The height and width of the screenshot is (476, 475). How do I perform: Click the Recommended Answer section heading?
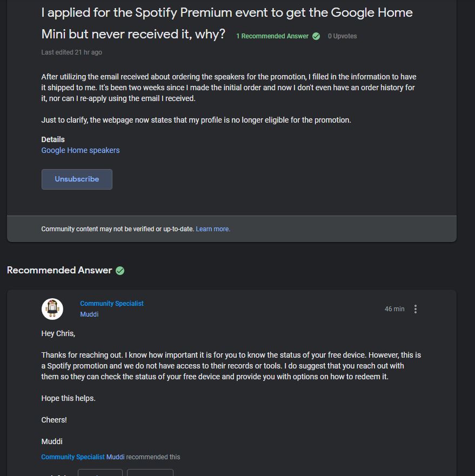59,270
